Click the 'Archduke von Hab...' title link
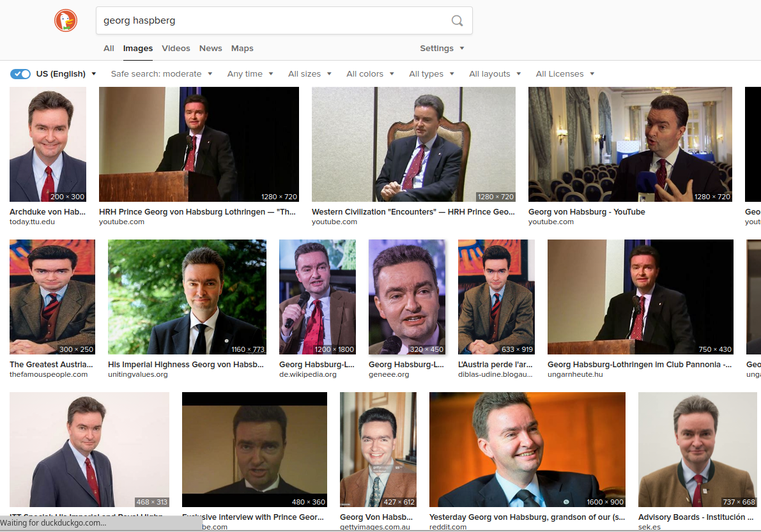Viewport: 761px width, 532px height. (47, 212)
